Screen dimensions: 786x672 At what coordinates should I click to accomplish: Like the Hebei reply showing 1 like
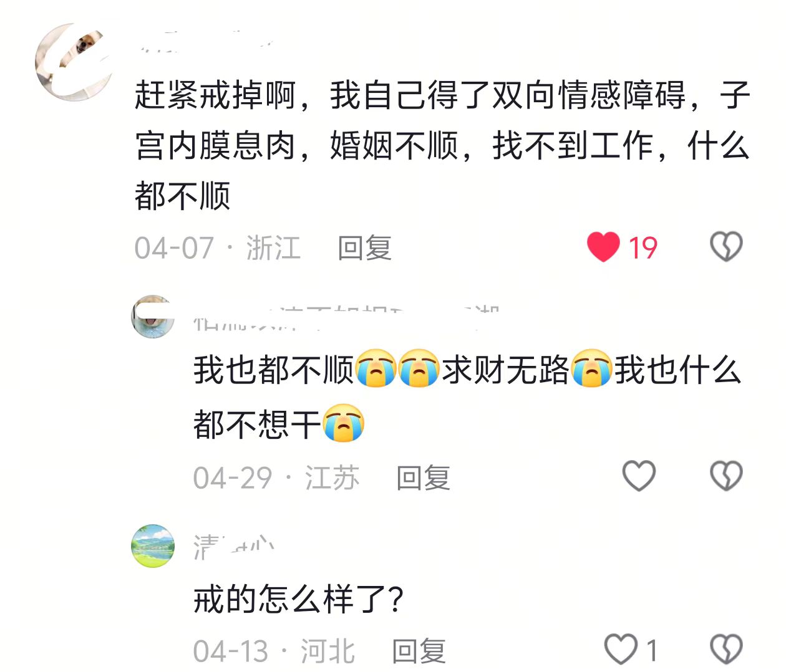click(x=621, y=649)
